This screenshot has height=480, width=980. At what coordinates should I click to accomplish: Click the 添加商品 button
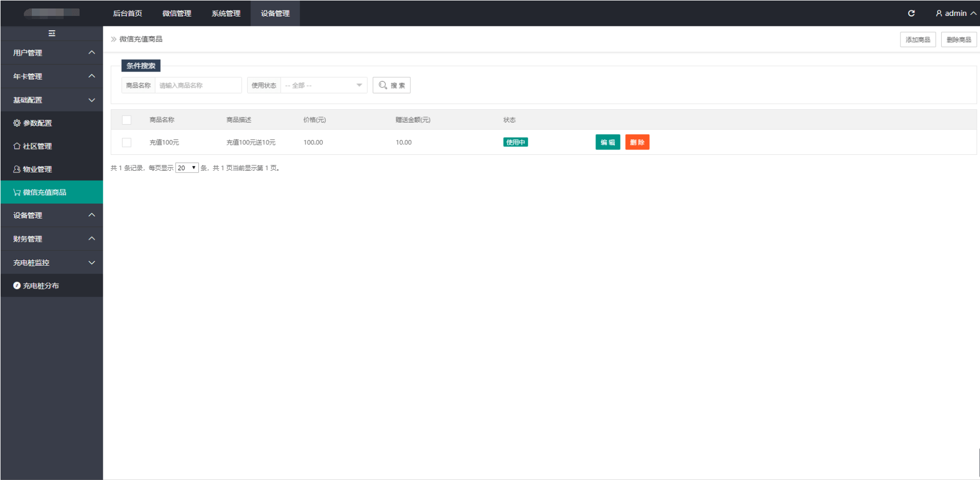point(918,40)
